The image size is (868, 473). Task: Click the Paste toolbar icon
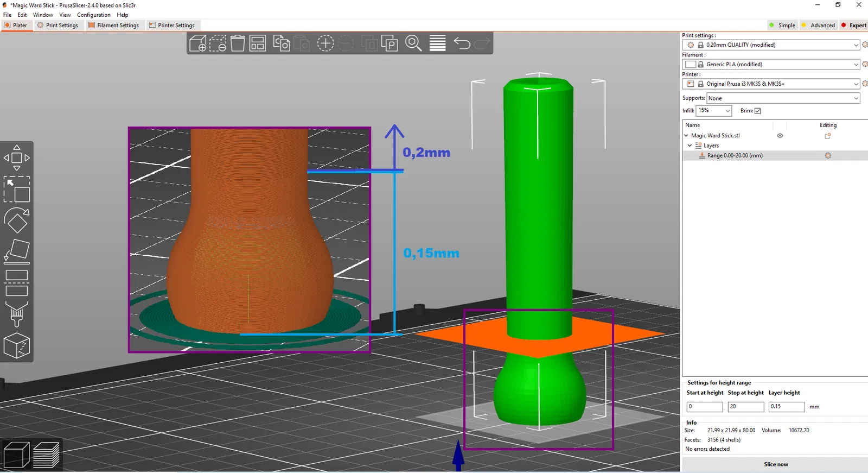tap(301, 43)
